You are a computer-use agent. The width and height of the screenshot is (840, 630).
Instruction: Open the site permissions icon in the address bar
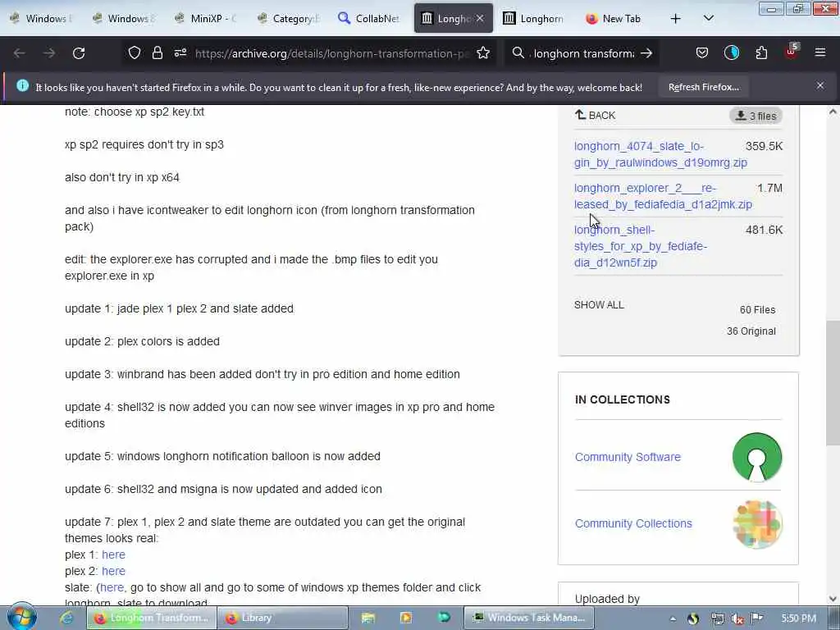pos(180,52)
